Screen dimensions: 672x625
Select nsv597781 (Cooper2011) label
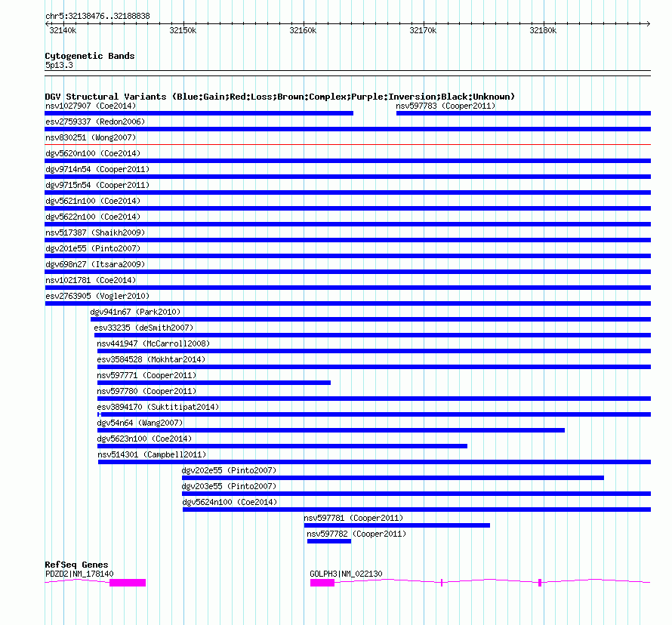click(353, 518)
